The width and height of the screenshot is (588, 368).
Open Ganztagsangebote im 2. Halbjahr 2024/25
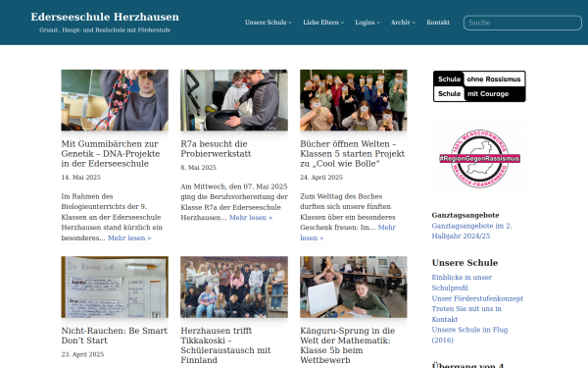(x=471, y=231)
